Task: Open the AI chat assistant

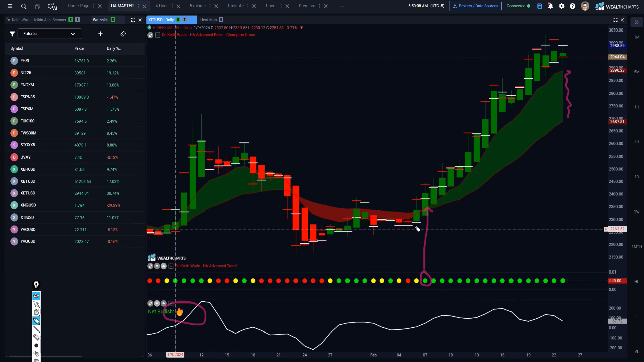Action: pyautogui.click(x=52, y=6)
